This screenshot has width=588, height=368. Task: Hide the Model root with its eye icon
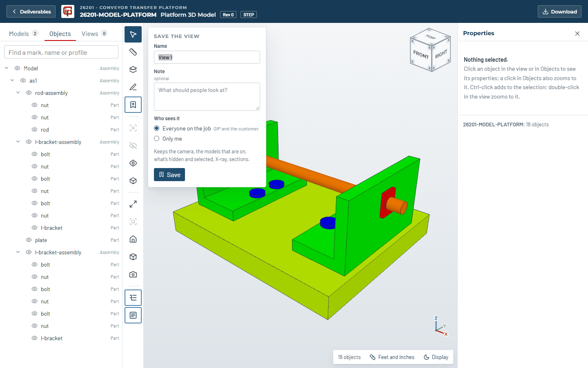pos(18,68)
